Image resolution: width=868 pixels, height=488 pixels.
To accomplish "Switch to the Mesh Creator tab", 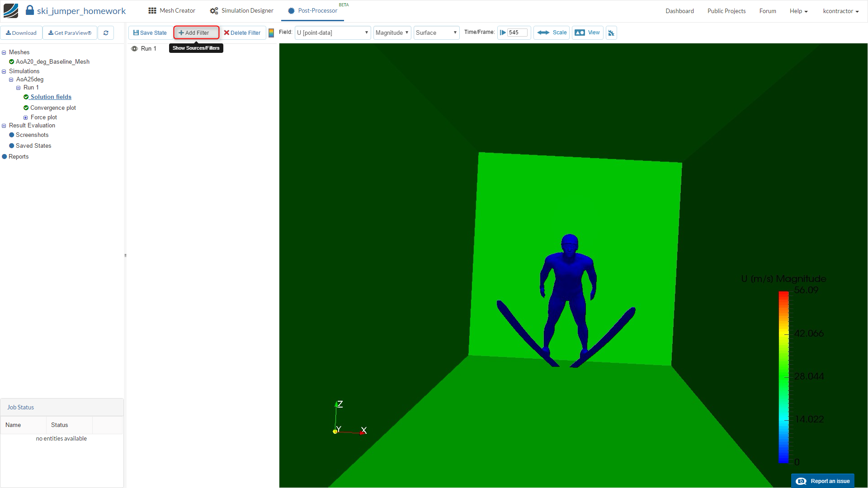I will point(172,11).
